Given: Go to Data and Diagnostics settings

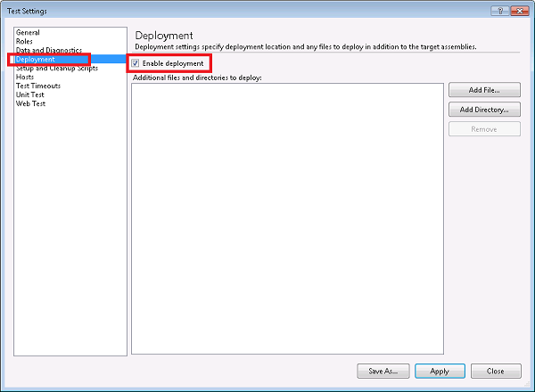Looking at the screenshot, I should point(49,50).
